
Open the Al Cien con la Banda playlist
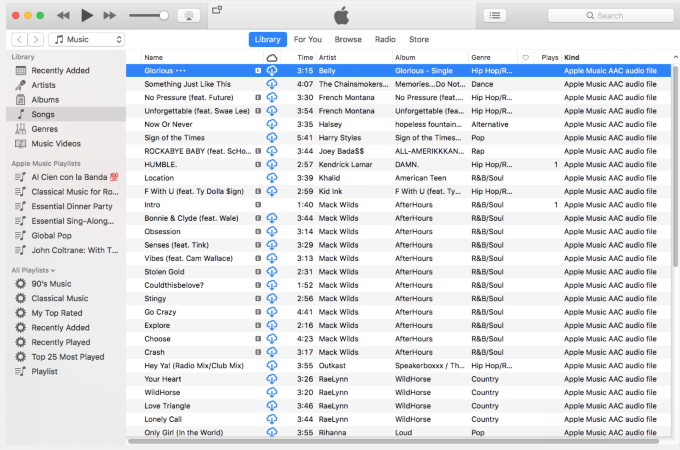click(66, 177)
